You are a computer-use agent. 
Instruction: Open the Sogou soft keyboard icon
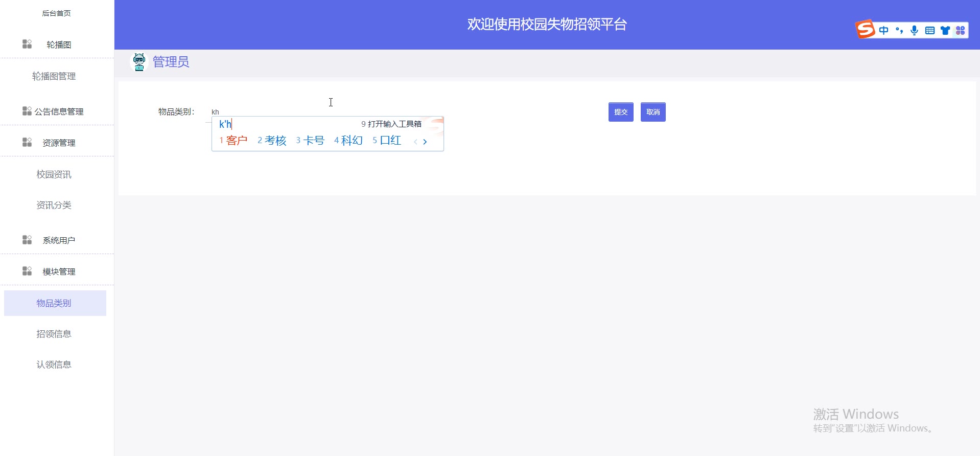930,31
